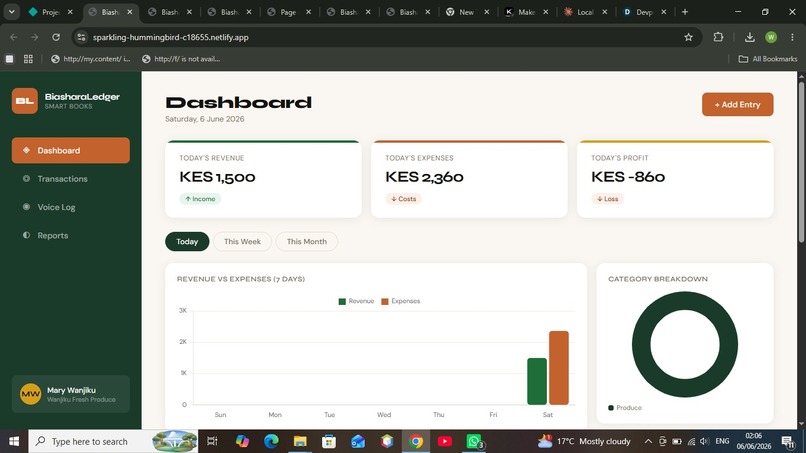Open WhatsApp from taskbar

[474, 441]
